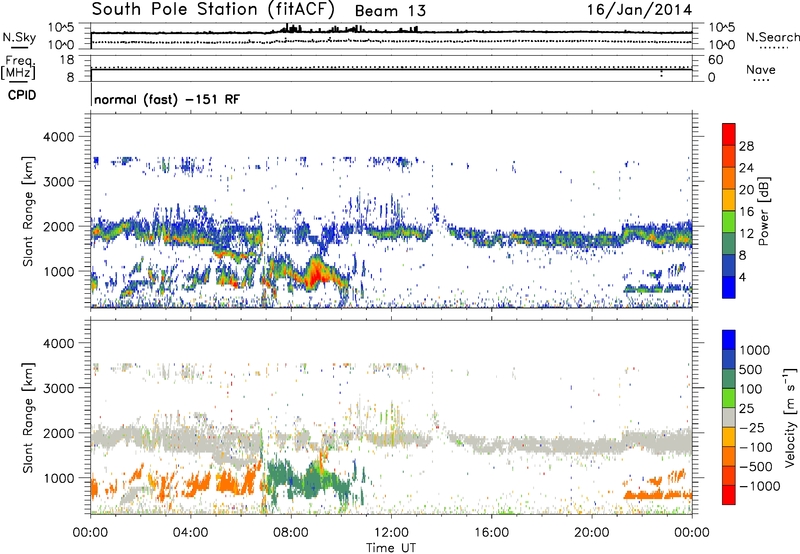This screenshot has height=554, width=800.
Task: Select the N.Sky legend label
Action: tap(19, 37)
